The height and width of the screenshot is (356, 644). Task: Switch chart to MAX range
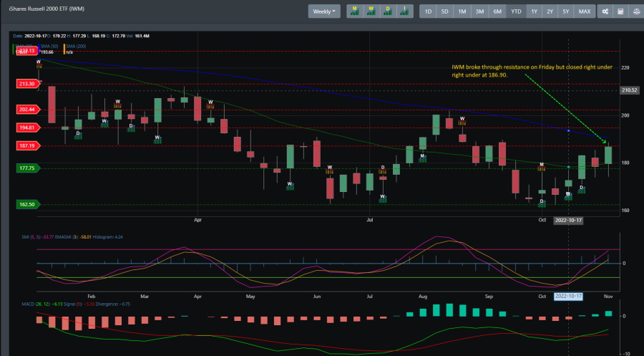coord(585,11)
